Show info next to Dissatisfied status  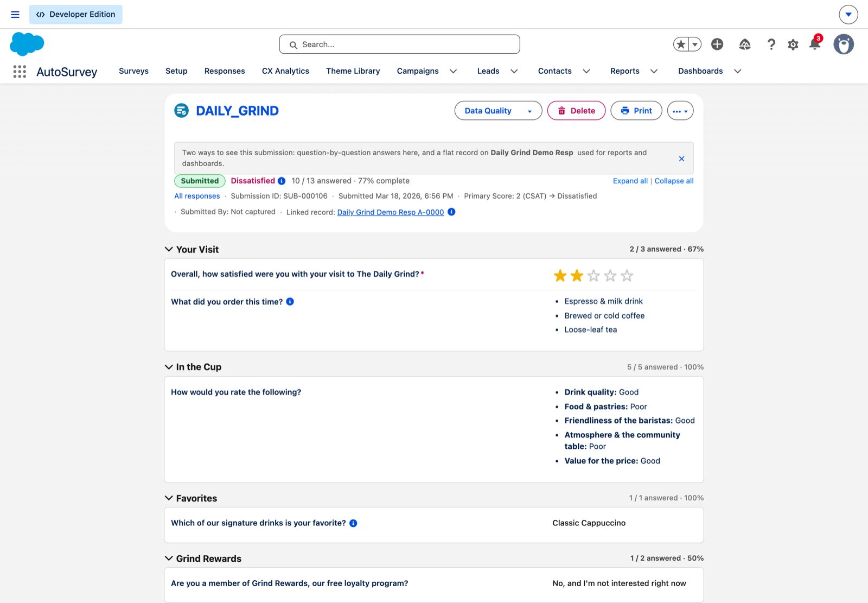(282, 181)
